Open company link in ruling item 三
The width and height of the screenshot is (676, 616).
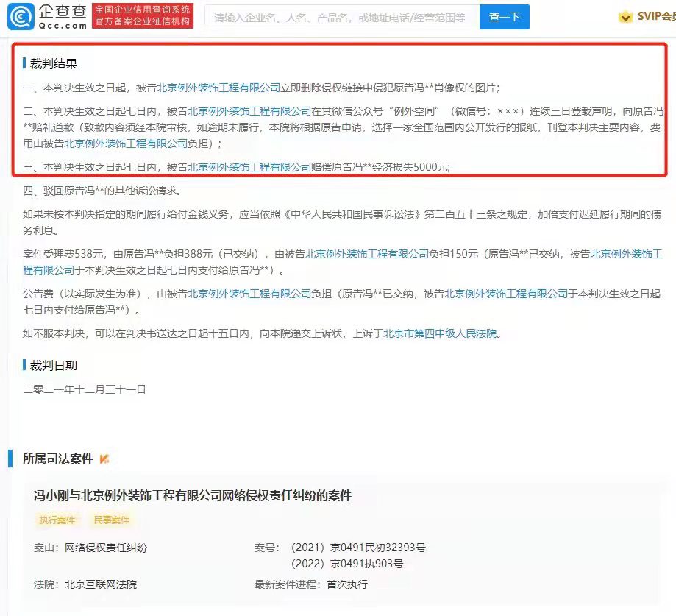249,167
